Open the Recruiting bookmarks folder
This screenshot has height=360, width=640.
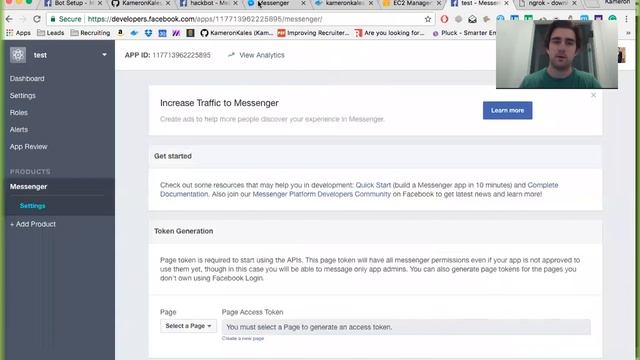click(x=90, y=33)
